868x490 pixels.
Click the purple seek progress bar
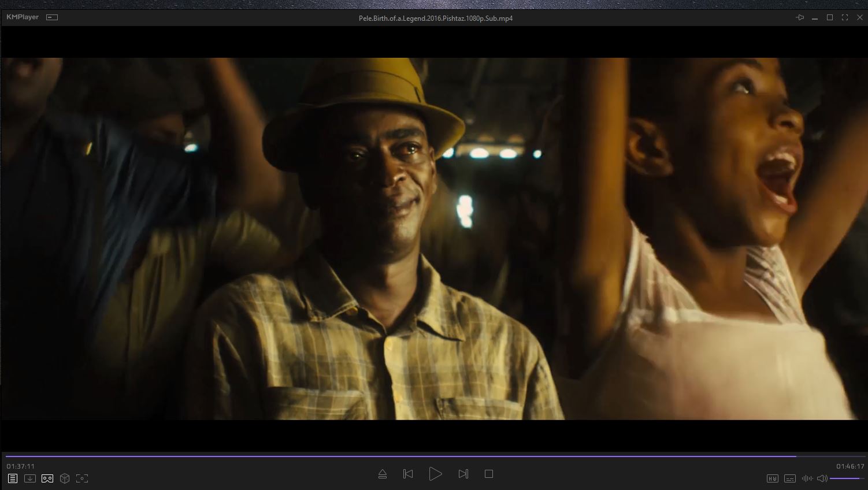pos(405,456)
